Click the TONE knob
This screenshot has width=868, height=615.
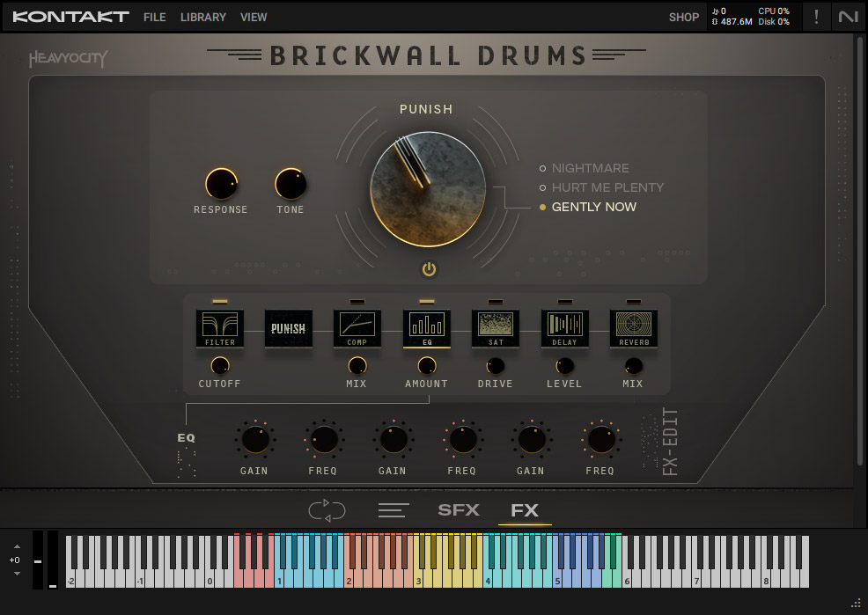tap(291, 184)
